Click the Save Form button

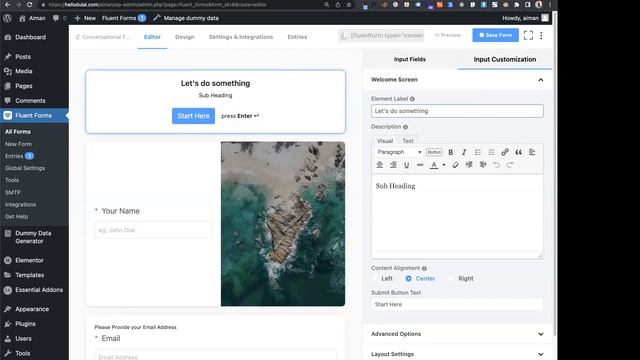pyautogui.click(x=496, y=35)
